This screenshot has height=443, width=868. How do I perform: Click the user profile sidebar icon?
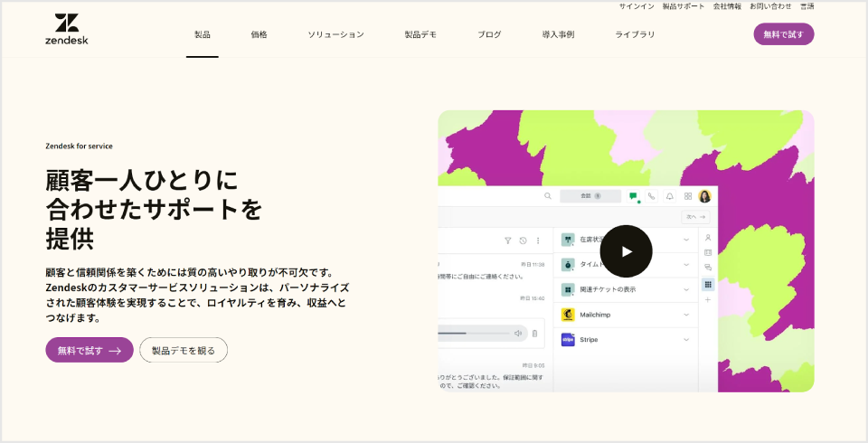click(x=707, y=238)
